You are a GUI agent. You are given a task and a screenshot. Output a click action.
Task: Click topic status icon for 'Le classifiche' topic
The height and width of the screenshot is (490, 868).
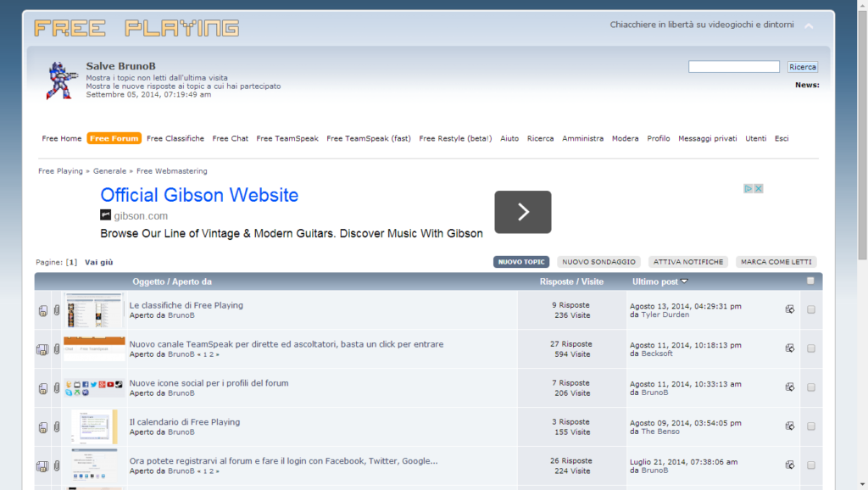tap(42, 310)
